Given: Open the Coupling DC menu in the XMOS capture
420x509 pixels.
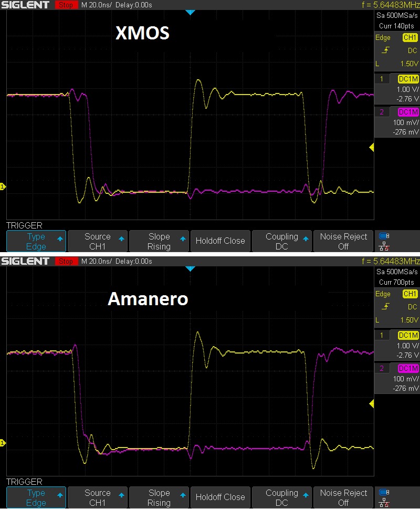Looking at the screenshot, I should (x=282, y=241).
